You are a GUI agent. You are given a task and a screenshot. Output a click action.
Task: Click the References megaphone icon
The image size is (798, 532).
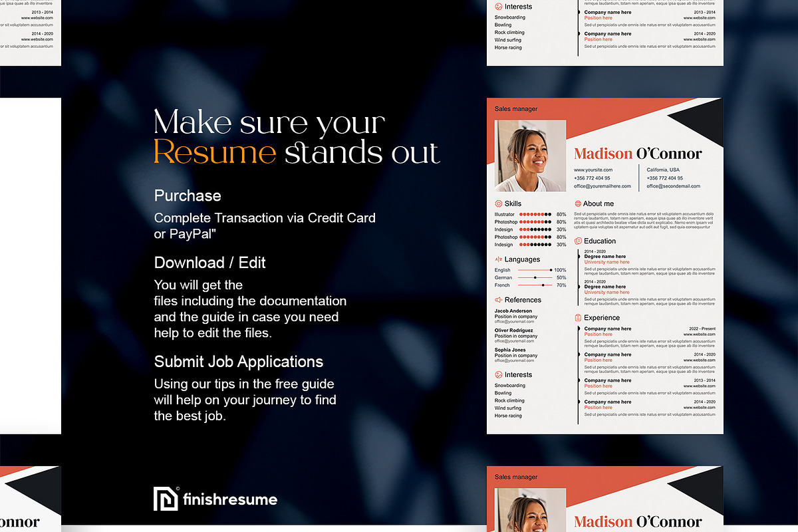[x=498, y=300]
